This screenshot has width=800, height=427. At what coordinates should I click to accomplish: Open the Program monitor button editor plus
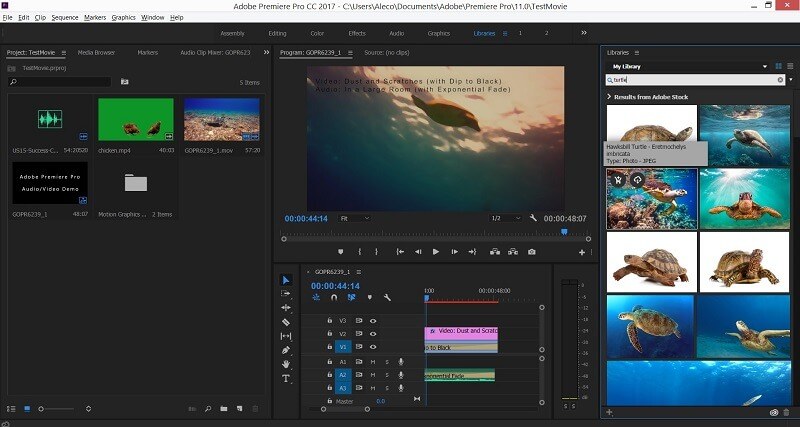tap(582, 252)
